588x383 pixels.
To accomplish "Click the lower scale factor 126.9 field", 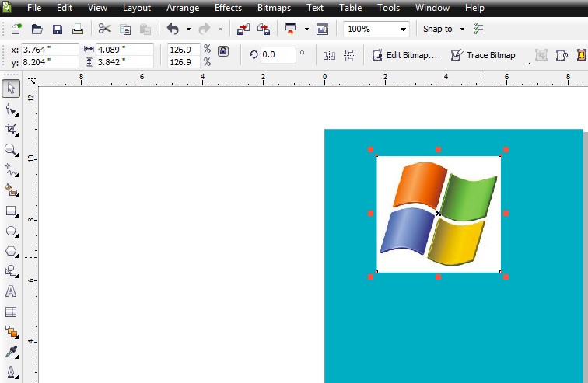I will pos(184,62).
